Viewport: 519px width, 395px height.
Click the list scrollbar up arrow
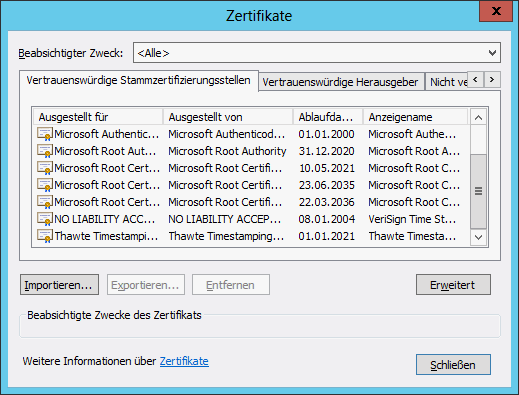pos(478,117)
